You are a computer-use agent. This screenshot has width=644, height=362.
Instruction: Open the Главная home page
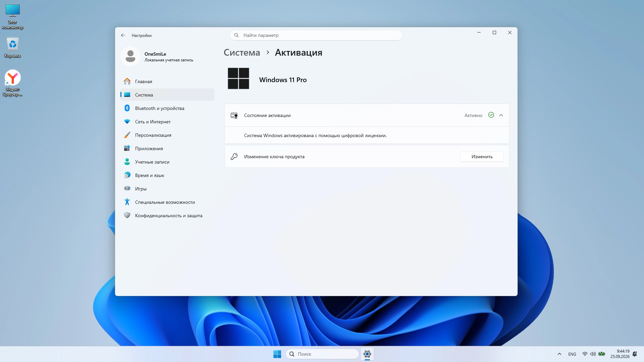[167, 81]
